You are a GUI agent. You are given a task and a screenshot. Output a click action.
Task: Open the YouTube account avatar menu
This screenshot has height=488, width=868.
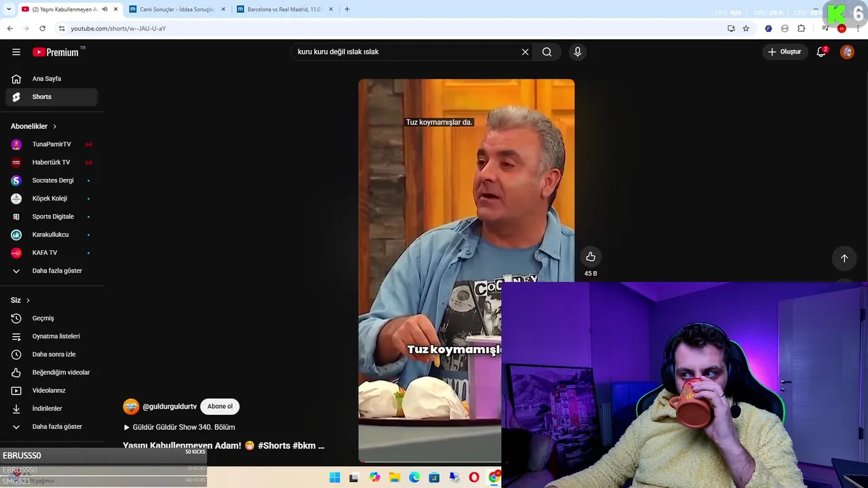pos(847,52)
